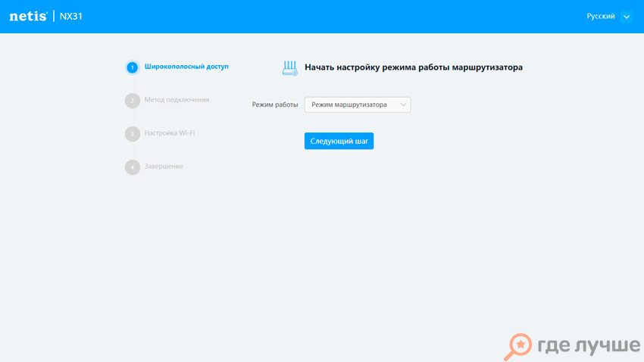Screen dimensions: 644x362
Task: Click the step 2 circle icon
Action: (132, 100)
